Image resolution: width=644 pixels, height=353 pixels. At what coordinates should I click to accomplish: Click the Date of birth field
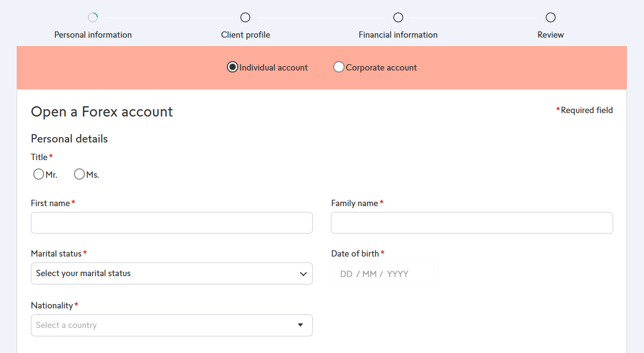385,274
